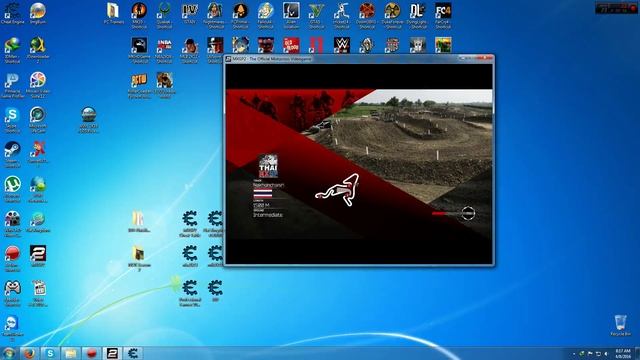This screenshot has height=360, width=640.
Task: Launch uTorrent from the desktop
Action: click(x=12, y=189)
